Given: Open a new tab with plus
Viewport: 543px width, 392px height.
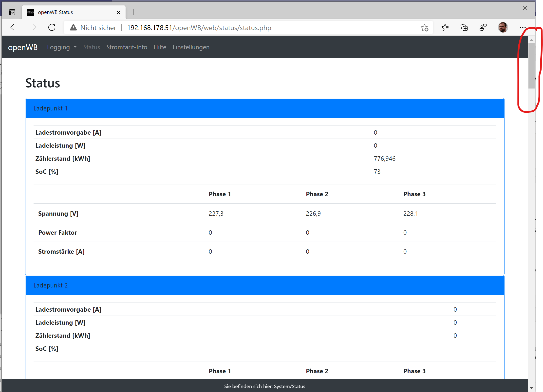Looking at the screenshot, I should coord(133,12).
